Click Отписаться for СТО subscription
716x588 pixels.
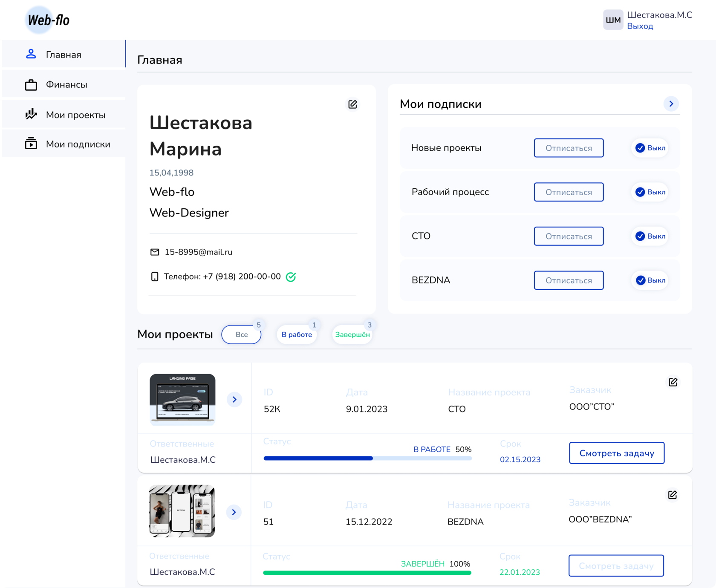569,236
